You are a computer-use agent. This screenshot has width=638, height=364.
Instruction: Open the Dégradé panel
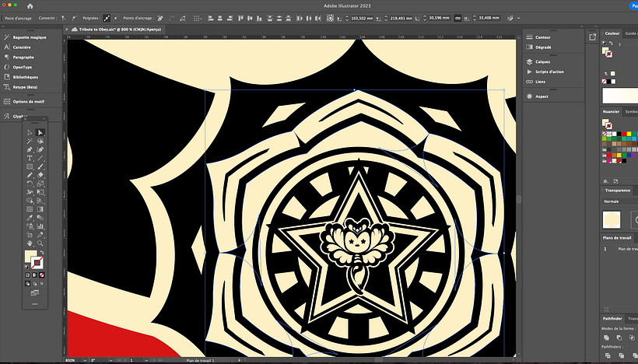coord(543,46)
